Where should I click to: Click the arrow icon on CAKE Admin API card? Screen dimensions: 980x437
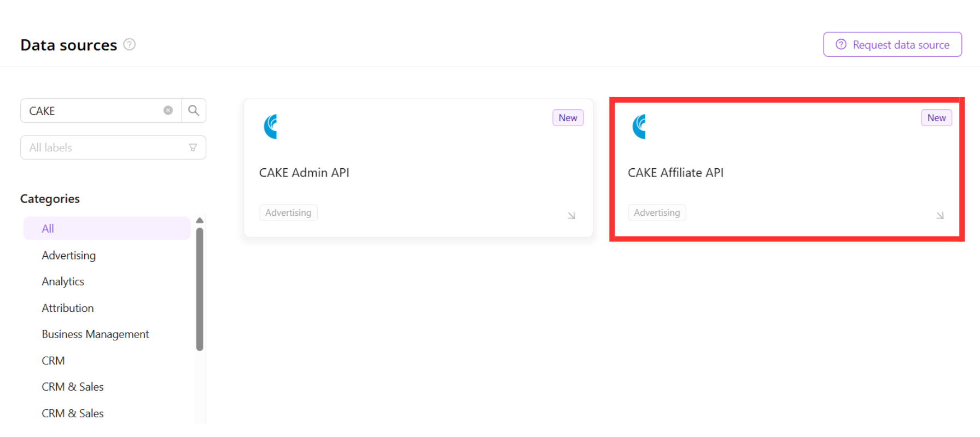click(x=571, y=216)
